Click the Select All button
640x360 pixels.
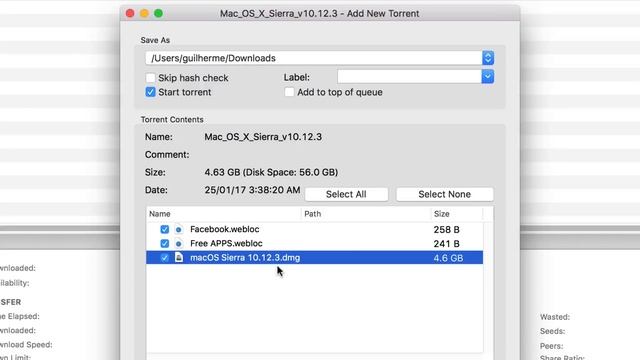pos(346,194)
